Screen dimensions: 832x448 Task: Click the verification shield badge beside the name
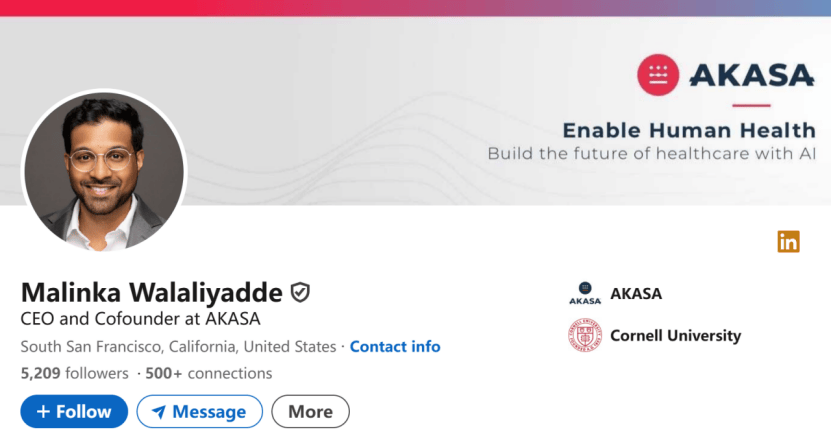pyautogui.click(x=300, y=292)
